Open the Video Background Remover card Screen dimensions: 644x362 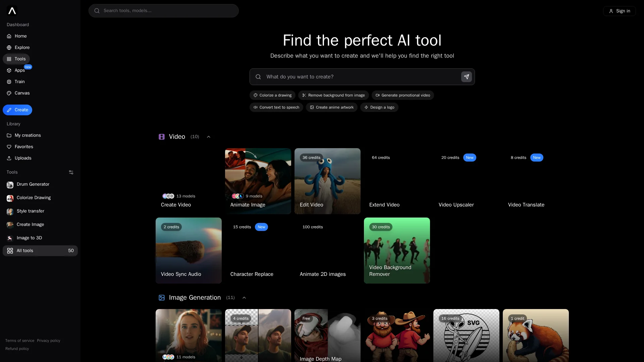tap(397, 250)
